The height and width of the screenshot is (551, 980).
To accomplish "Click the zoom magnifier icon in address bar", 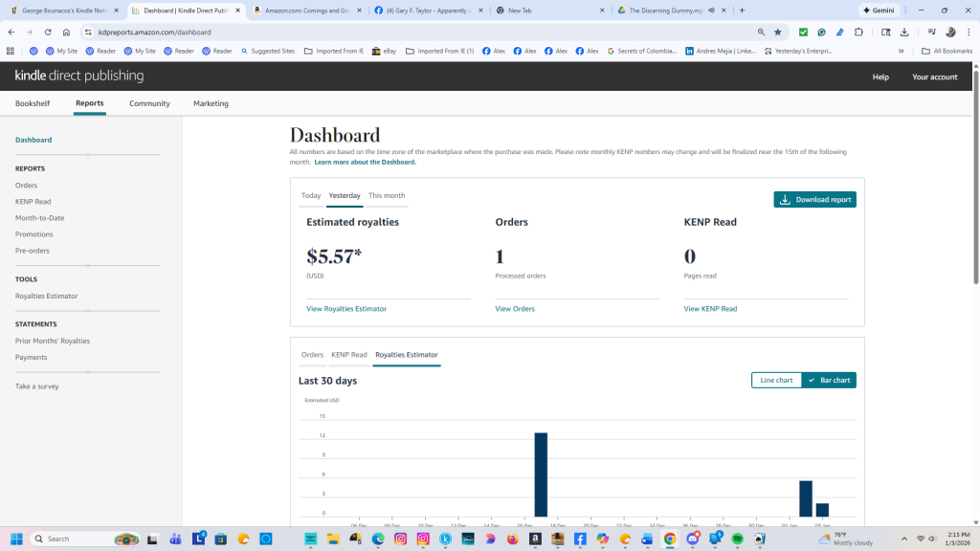I will (761, 32).
